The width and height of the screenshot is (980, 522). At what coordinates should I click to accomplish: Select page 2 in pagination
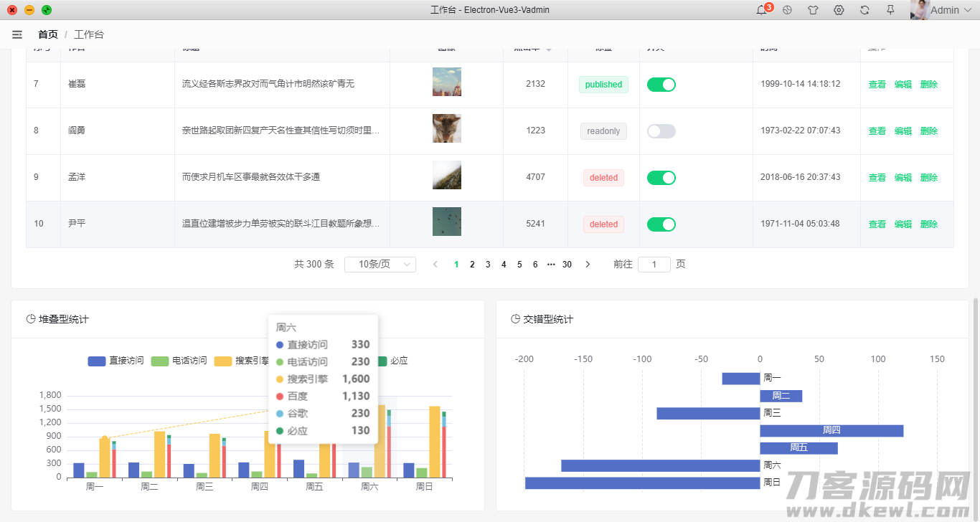tap(472, 265)
